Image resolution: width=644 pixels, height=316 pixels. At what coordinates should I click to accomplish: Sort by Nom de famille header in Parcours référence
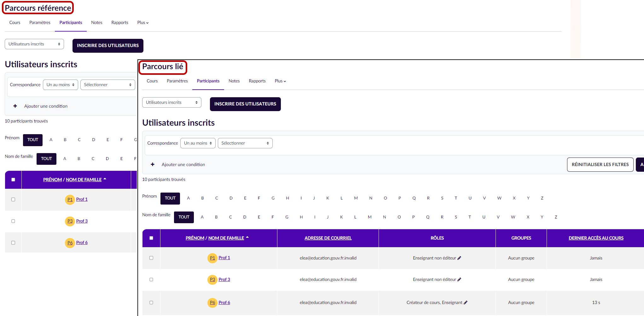(x=84, y=180)
